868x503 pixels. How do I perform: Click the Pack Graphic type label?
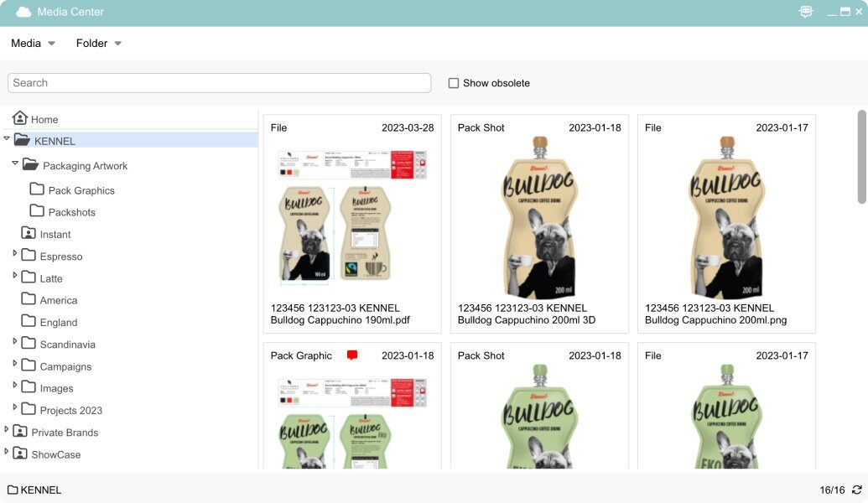pyautogui.click(x=301, y=355)
